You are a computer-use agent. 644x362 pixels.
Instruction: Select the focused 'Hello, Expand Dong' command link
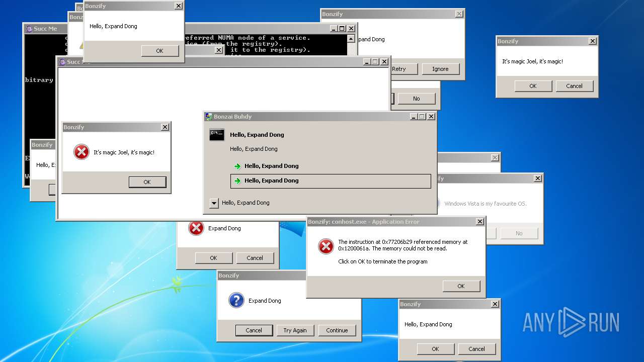[x=331, y=181]
